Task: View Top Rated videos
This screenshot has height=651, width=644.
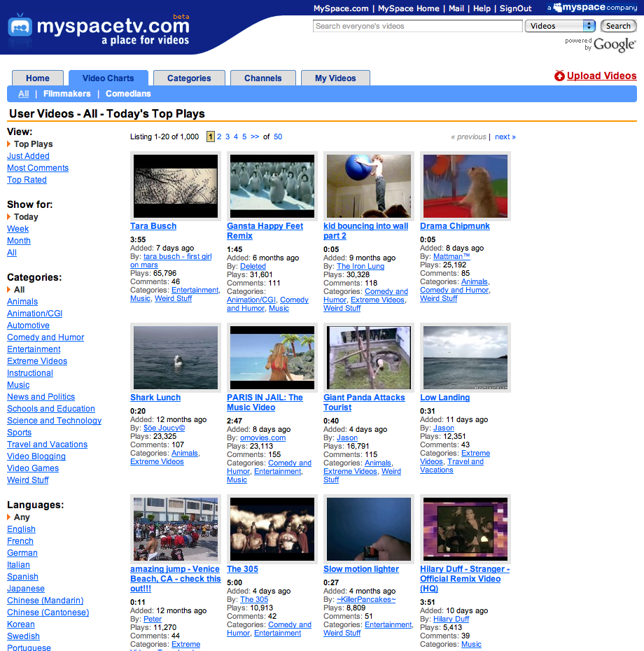Action: point(27,180)
